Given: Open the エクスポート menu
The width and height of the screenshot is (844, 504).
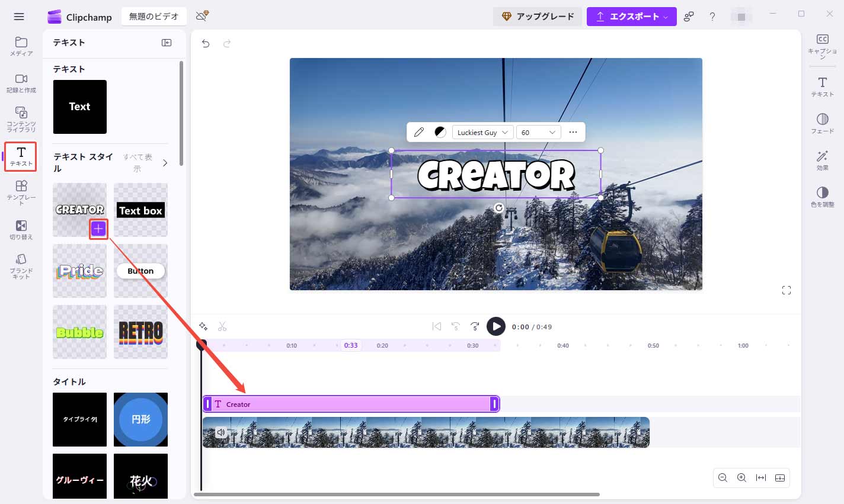Looking at the screenshot, I should click(631, 17).
